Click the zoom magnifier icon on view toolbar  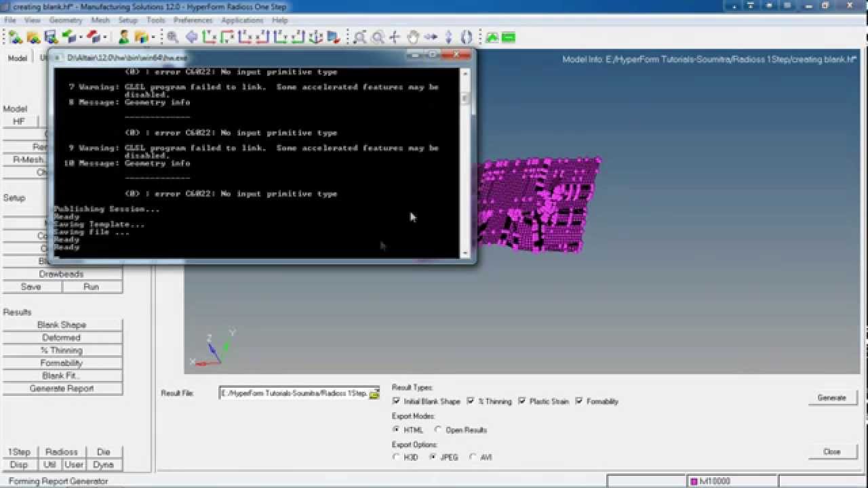tap(173, 37)
